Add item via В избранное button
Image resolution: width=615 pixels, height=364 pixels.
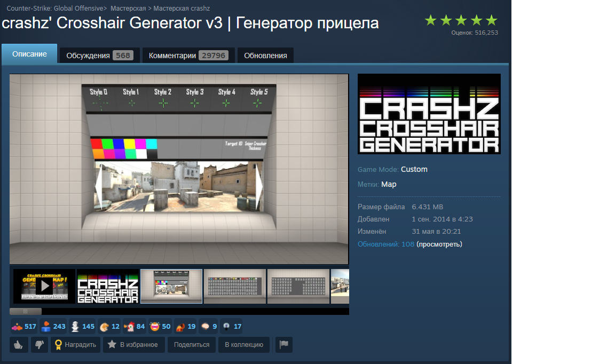point(134,345)
